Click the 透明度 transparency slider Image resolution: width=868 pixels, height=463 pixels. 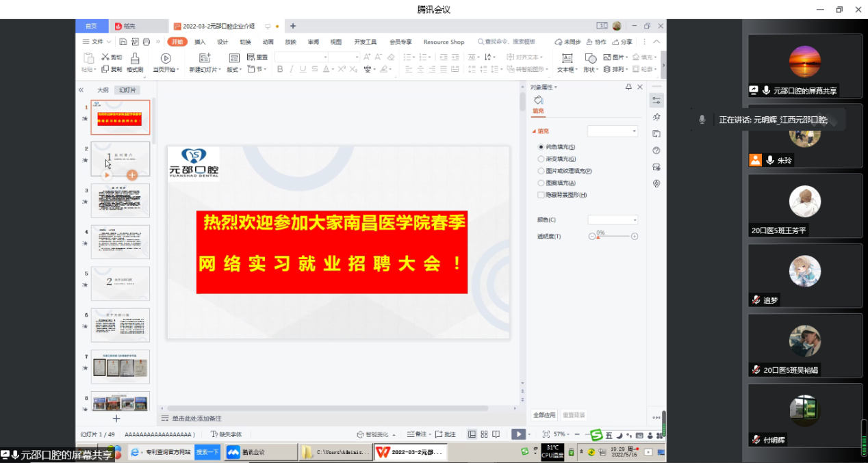tap(613, 237)
